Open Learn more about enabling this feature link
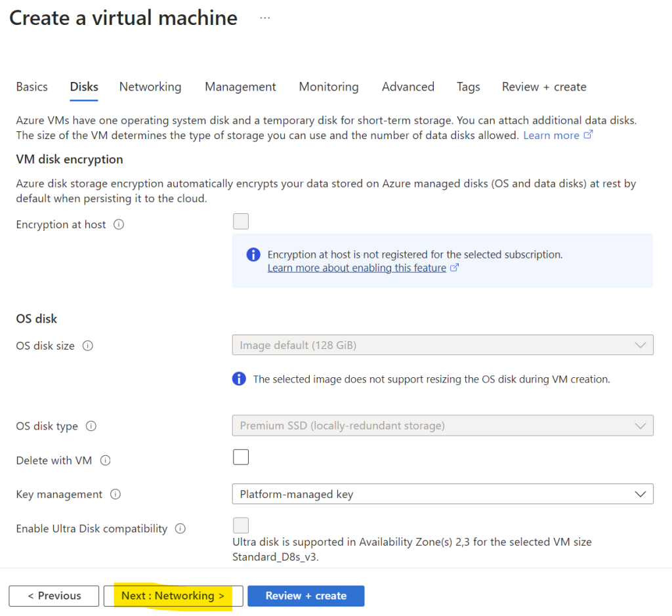Image resolution: width=672 pixels, height=616 pixels. [357, 268]
